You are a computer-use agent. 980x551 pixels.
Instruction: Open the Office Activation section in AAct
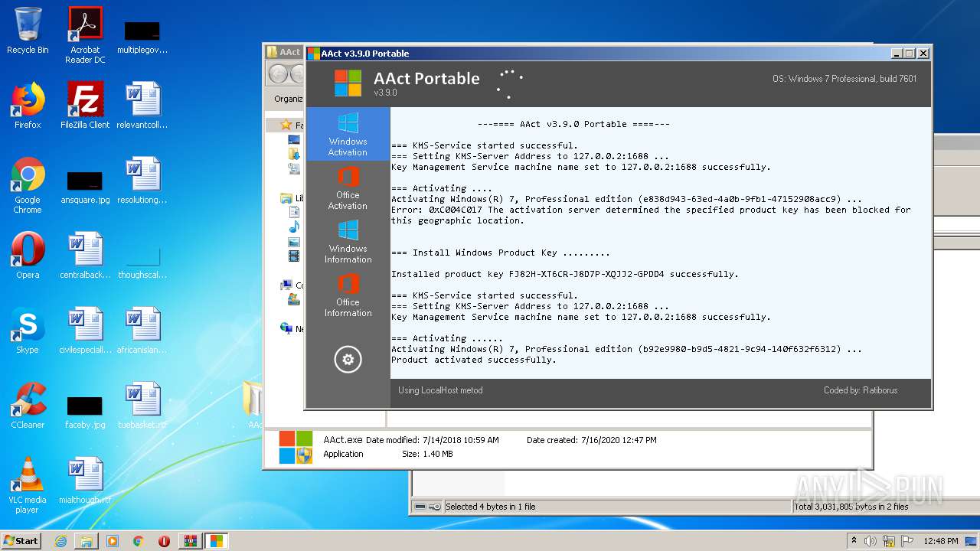348,187
